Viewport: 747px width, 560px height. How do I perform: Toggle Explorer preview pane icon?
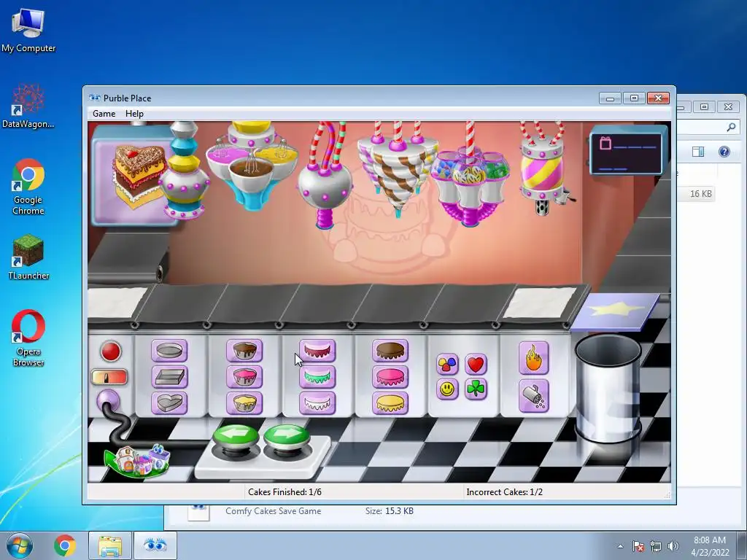click(698, 152)
